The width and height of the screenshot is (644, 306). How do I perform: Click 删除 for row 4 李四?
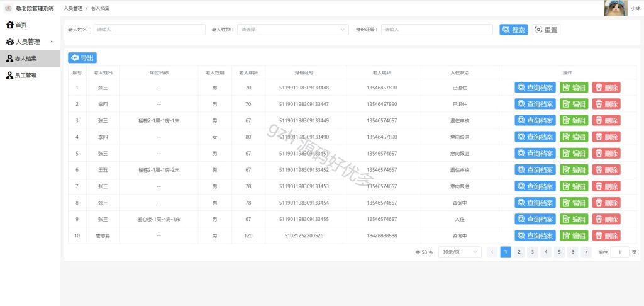point(606,137)
